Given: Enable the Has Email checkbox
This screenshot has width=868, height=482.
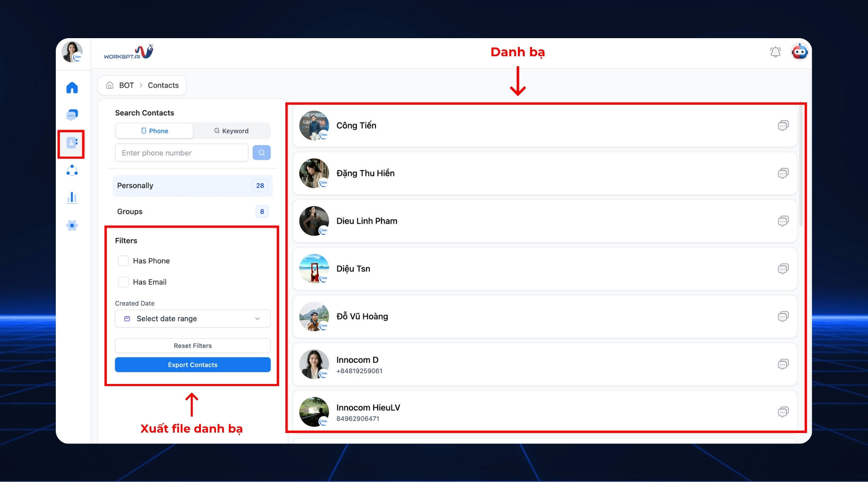Looking at the screenshot, I should click(x=123, y=282).
